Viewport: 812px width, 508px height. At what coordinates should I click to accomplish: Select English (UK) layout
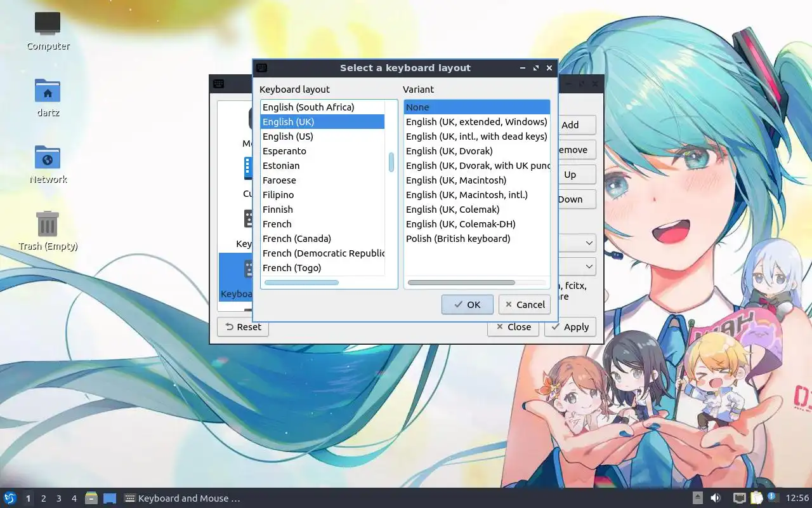coord(322,122)
